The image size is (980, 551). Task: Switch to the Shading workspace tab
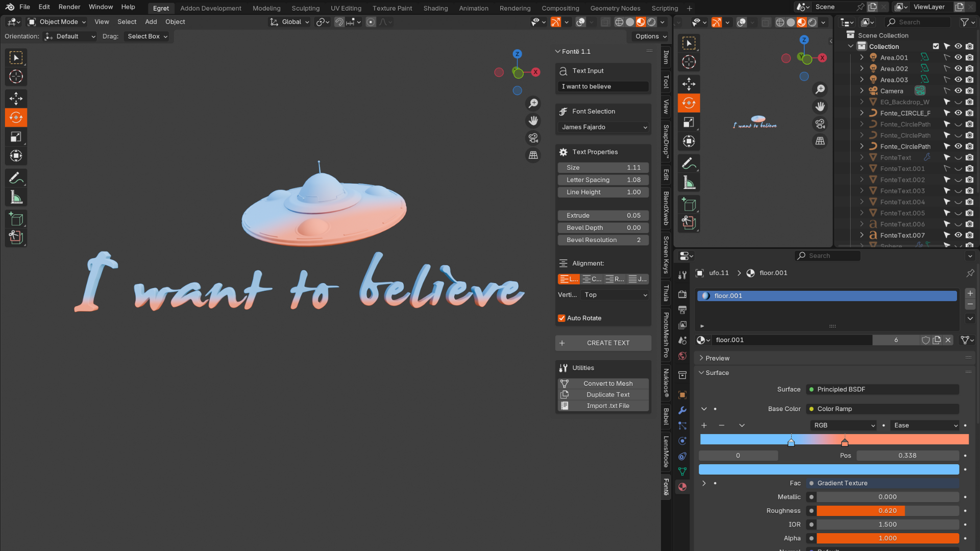pos(435,8)
